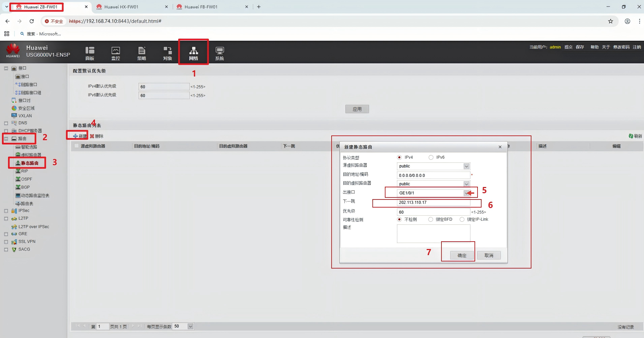Click the 取消 cancel button
This screenshot has width=644, height=338.
pyautogui.click(x=489, y=255)
